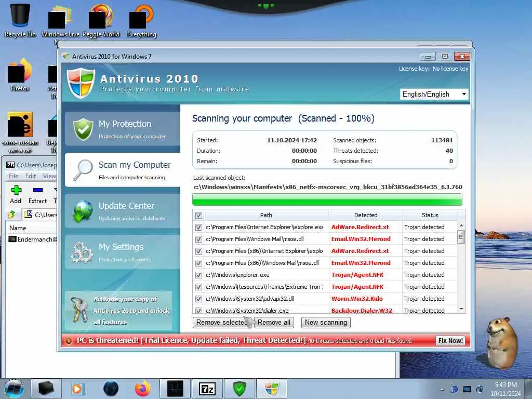Screen dimensions: 532x399
Task: Click the 7z taskbar icon
Action: click(207, 389)
